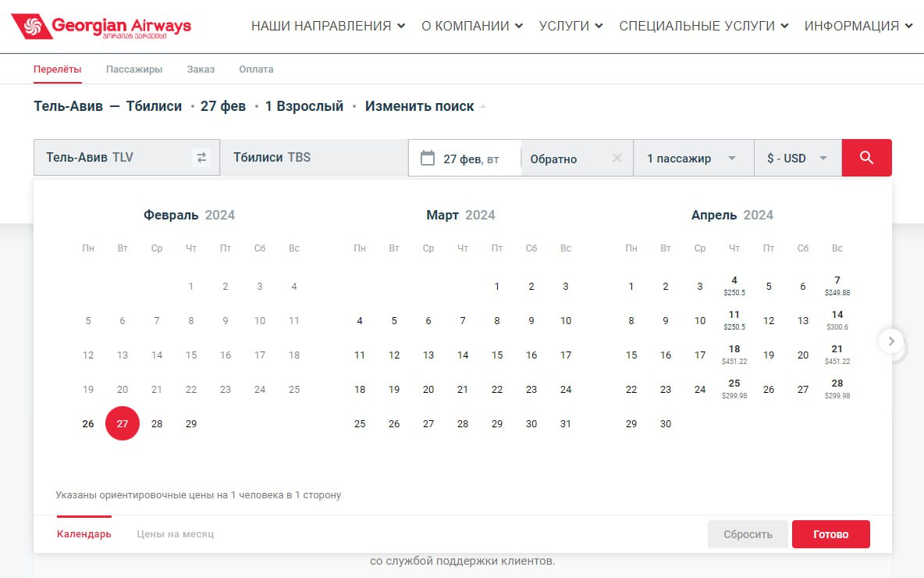Collapse search via Изменить поиск
Viewport: 924px width, 578px height.
tap(420, 106)
